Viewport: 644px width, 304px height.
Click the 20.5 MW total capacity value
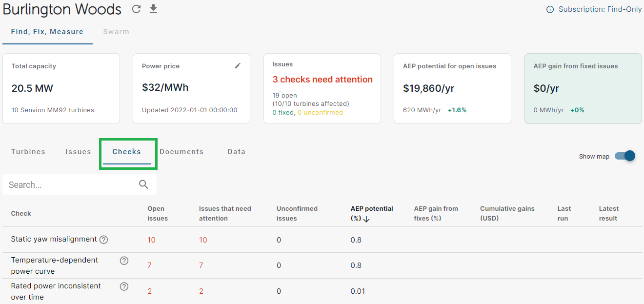[x=32, y=88]
